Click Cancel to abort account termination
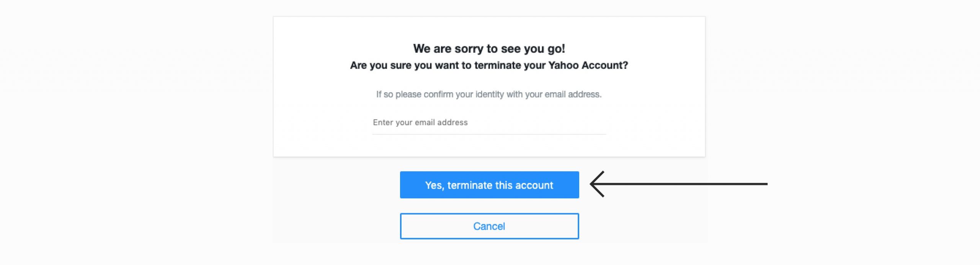Image resolution: width=980 pixels, height=265 pixels. [x=489, y=226]
